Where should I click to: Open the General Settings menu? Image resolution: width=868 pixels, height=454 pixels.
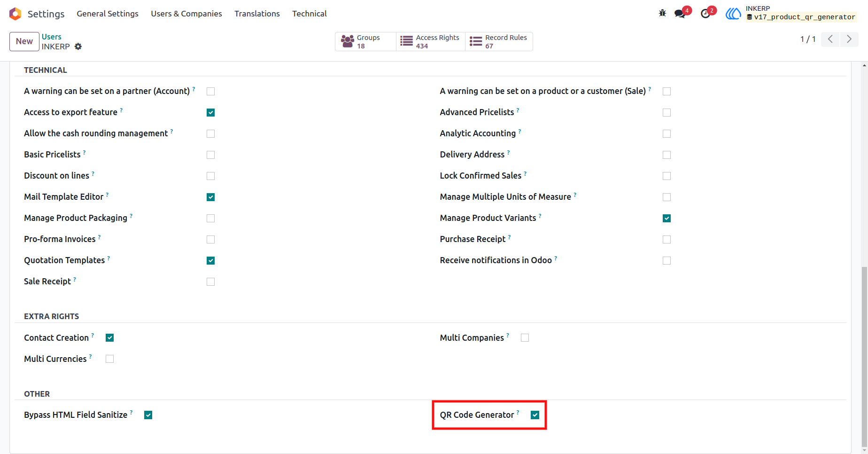[x=108, y=14]
